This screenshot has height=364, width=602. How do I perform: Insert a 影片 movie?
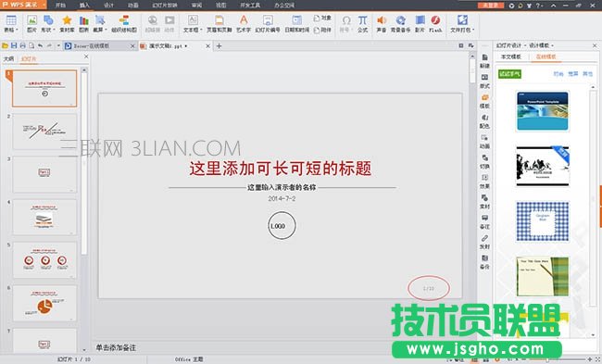[420, 20]
